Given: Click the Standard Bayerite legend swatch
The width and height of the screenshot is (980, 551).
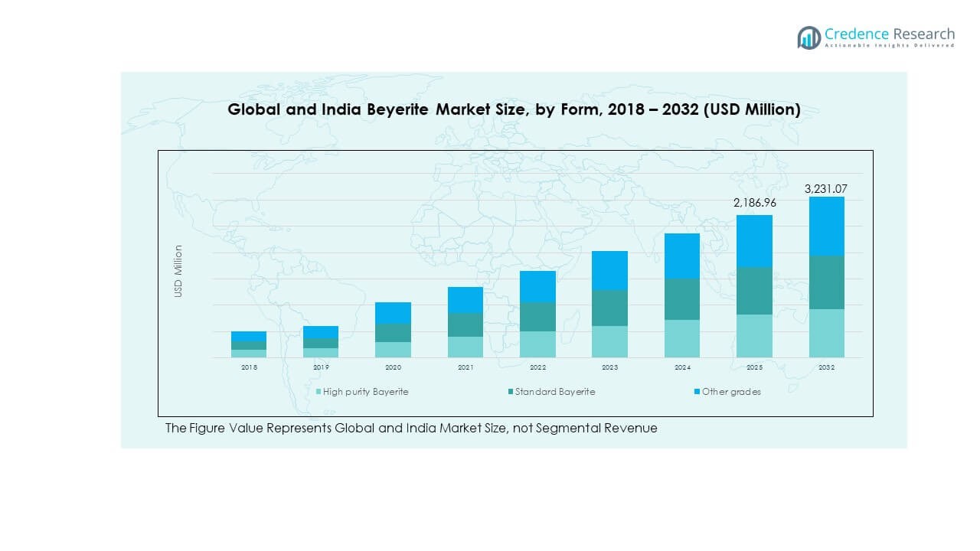Looking at the screenshot, I should pos(511,392).
